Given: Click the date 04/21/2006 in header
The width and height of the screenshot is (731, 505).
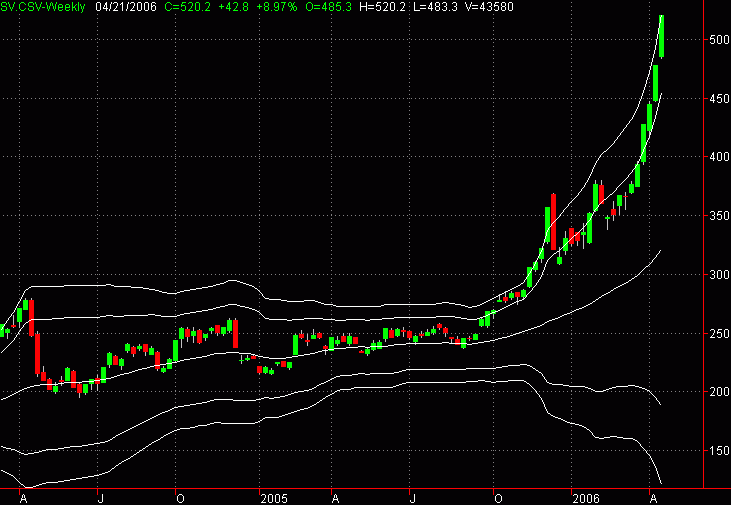Looking at the screenshot, I should 126,7.
